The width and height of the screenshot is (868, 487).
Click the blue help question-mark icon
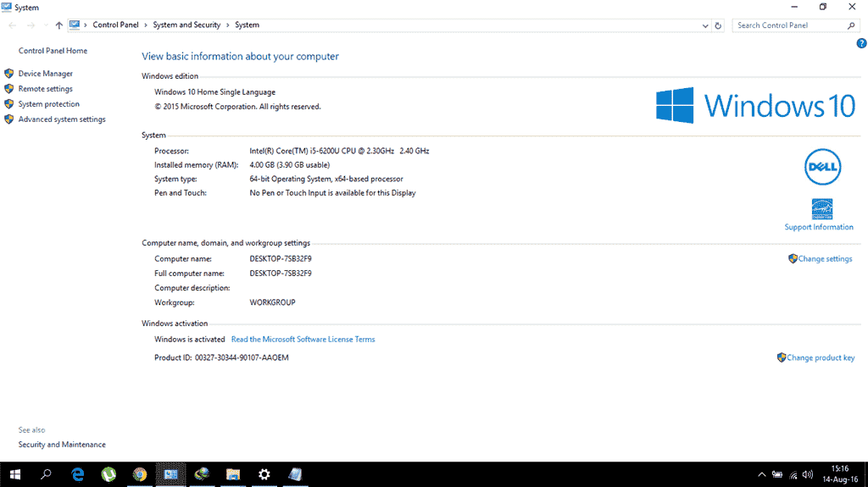[x=861, y=43]
